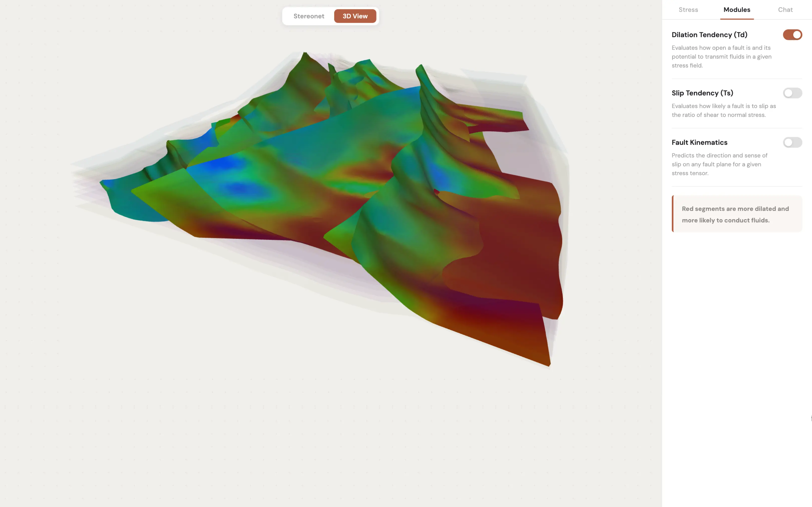The width and height of the screenshot is (812, 507).
Task: Click the Dilation Tendency (Td) heading
Action: (x=709, y=35)
